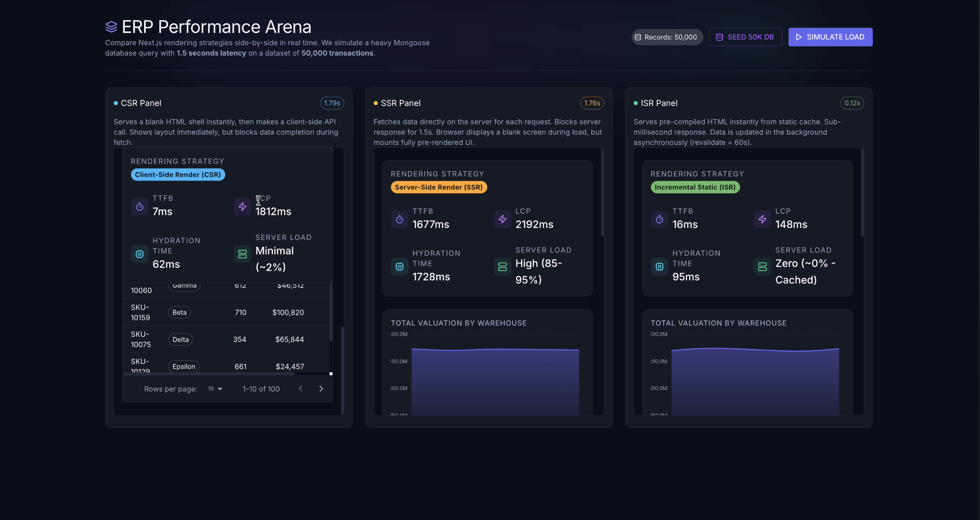Viewport: 980px width, 520px height.
Task: Click SSR panel's "Total Valuation by Warehouse" chart title
Action: pos(459,323)
